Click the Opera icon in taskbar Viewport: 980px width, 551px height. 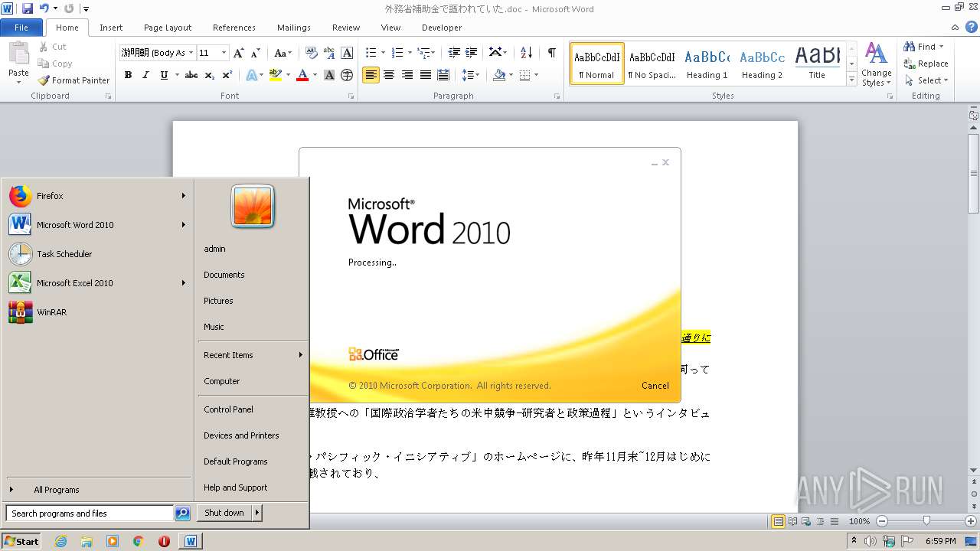point(164,541)
